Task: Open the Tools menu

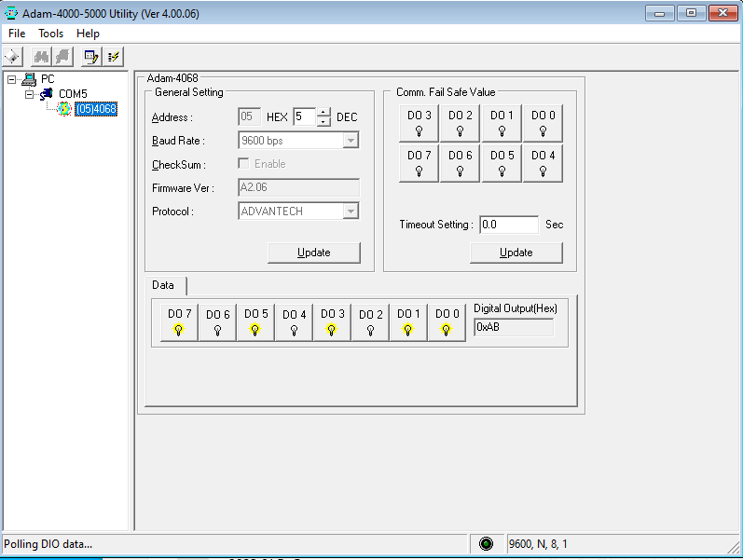Action: pyautogui.click(x=50, y=34)
